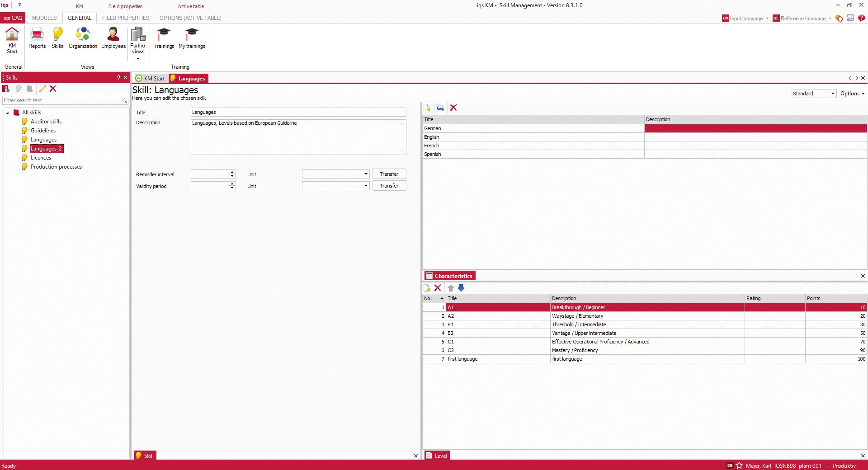Move characteristic down with blue arrow
The height and width of the screenshot is (470, 868).
pos(461,288)
